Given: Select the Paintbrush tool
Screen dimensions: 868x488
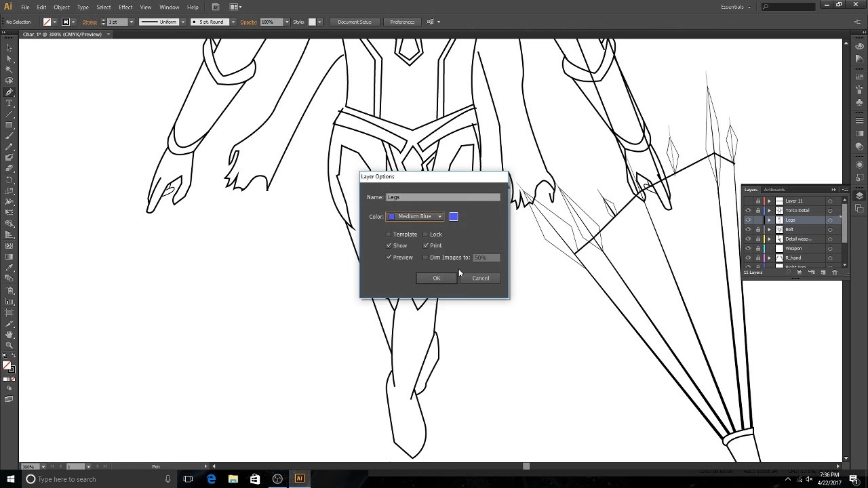Looking at the screenshot, I should tap(9, 136).
